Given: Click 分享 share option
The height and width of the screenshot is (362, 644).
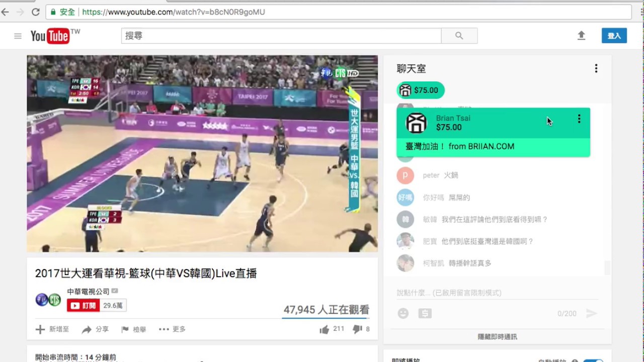Looking at the screenshot, I should (x=95, y=329).
